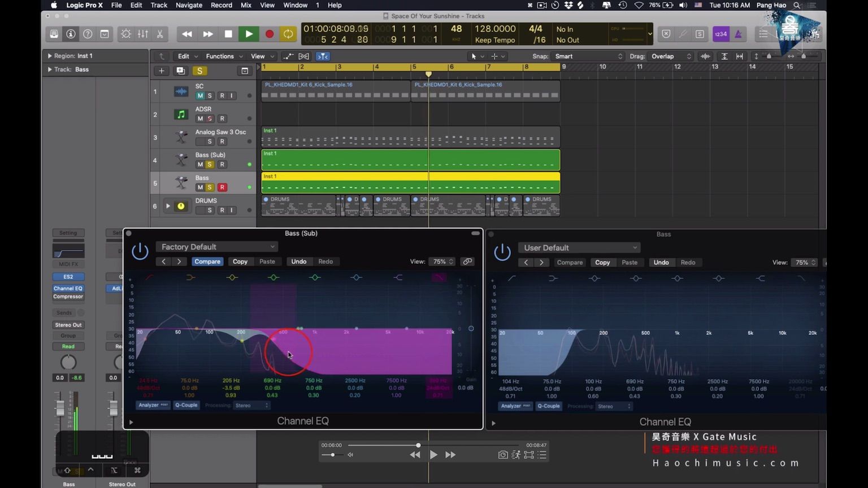Click the duplicate track button
This screenshot has width=868, height=488.
180,71
